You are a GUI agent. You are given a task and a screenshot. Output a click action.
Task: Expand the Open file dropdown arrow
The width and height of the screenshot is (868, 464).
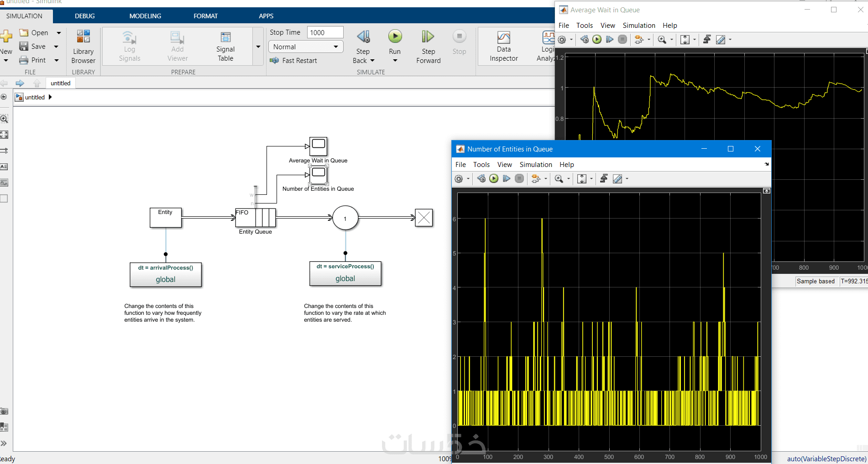coord(59,33)
